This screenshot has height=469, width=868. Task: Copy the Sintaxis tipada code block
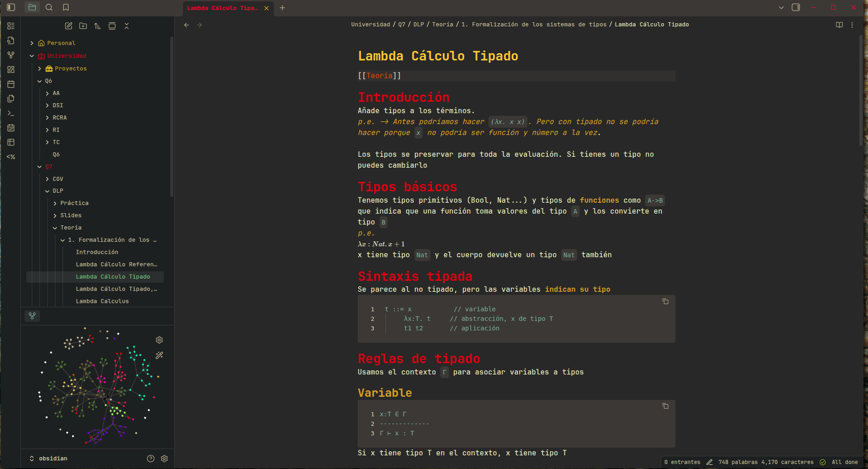665,301
